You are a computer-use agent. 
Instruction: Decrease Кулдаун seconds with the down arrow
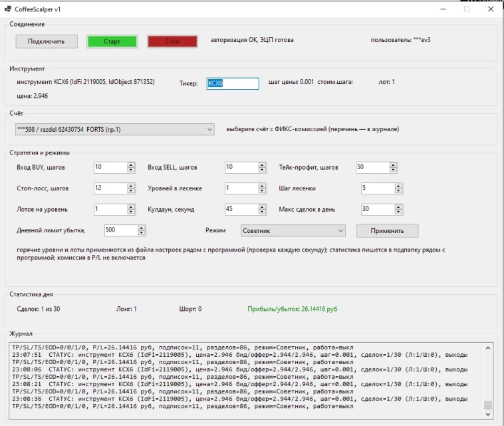[x=262, y=212]
